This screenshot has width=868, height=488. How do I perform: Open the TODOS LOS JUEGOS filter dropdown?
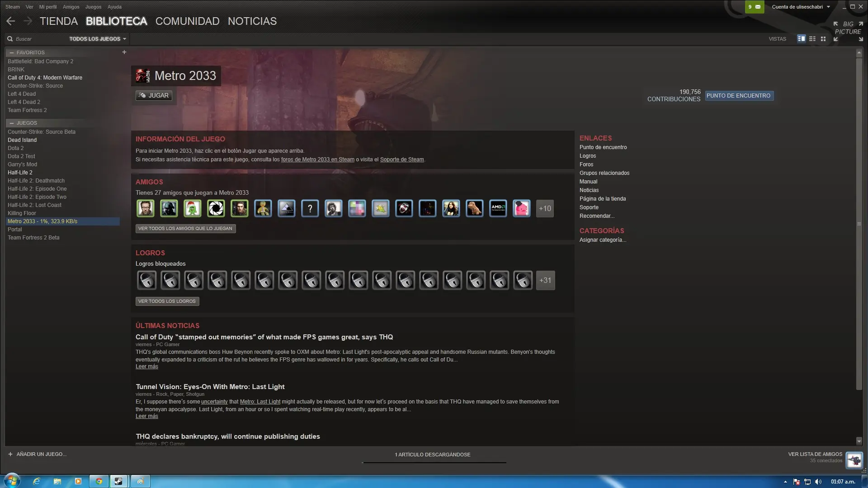coord(98,39)
